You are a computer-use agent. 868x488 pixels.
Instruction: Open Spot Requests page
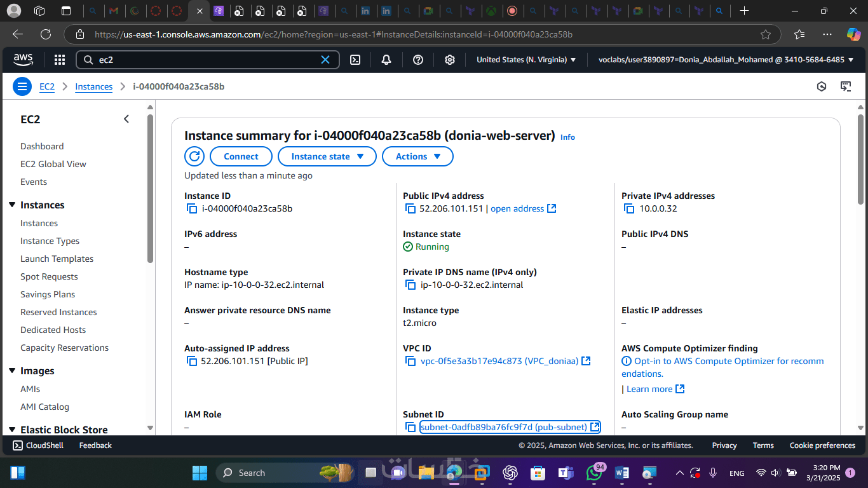tap(49, 276)
